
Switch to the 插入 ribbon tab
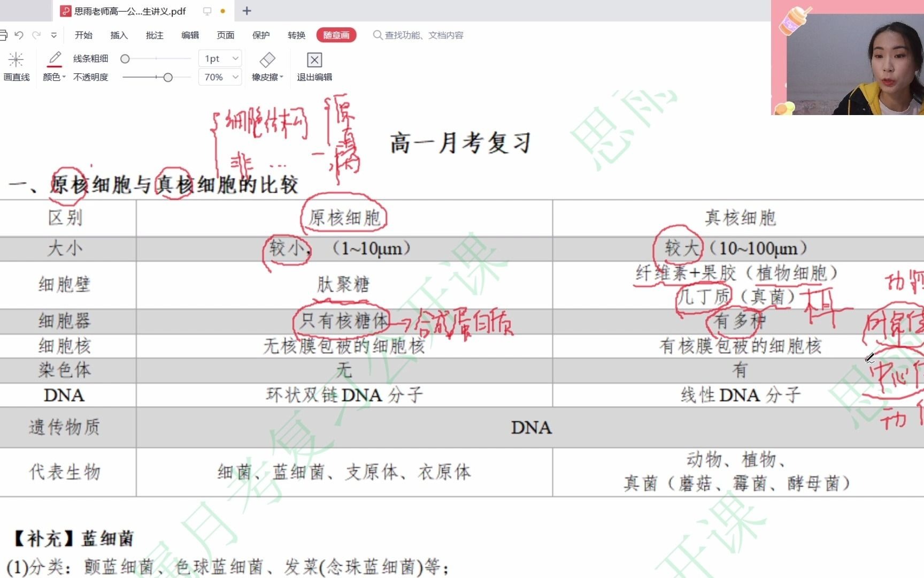coord(118,35)
